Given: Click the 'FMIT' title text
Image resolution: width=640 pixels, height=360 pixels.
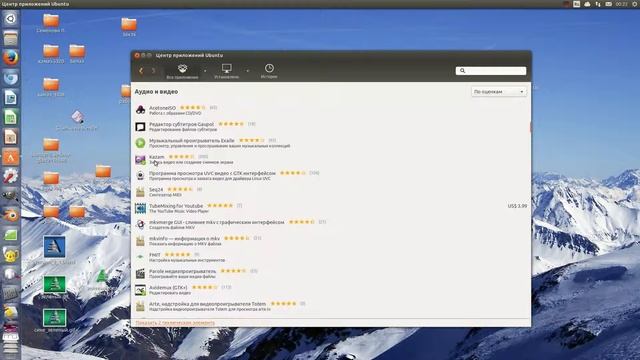Looking at the screenshot, I should pos(155,255).
